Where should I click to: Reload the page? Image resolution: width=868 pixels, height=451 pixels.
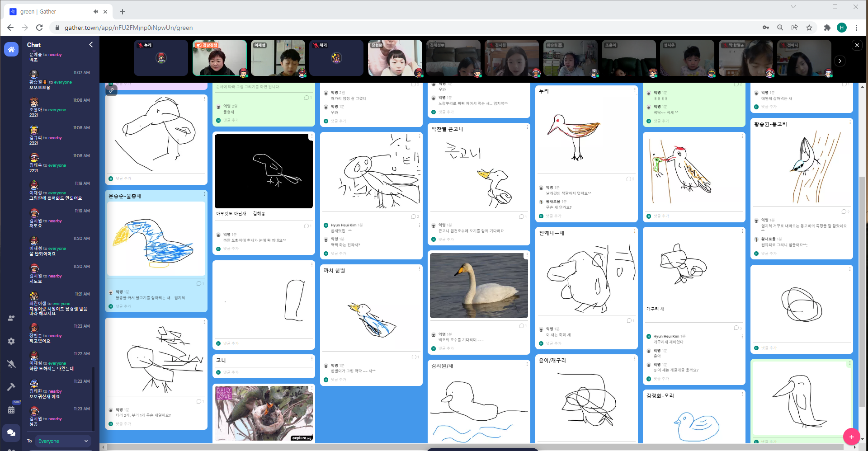tap(39, 28)
